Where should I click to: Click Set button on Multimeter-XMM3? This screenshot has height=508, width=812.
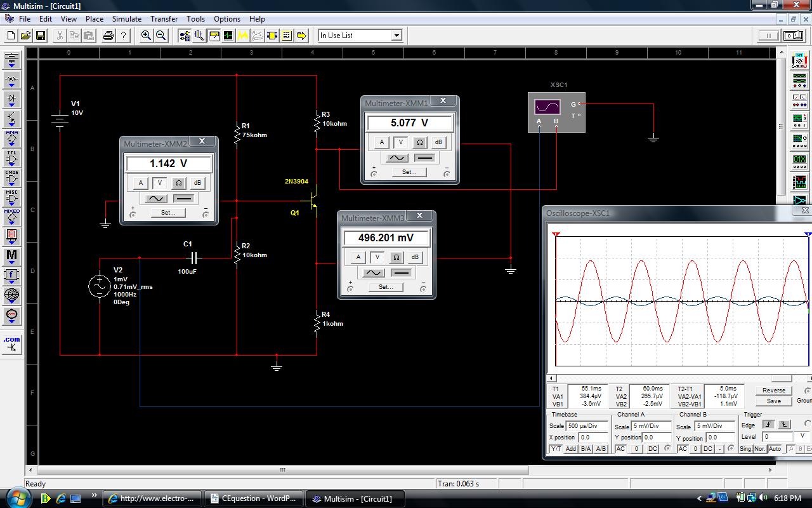(x=386, y=287)
